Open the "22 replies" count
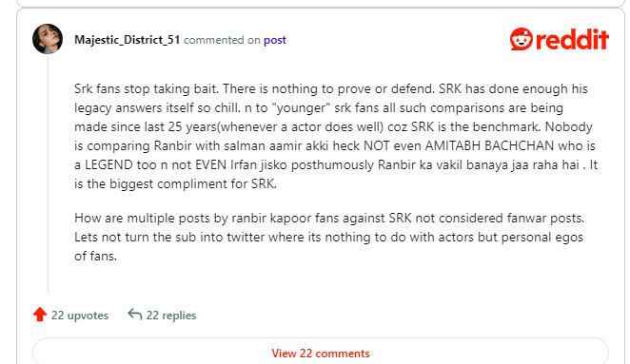630x364 pixels. pos(171,316)
